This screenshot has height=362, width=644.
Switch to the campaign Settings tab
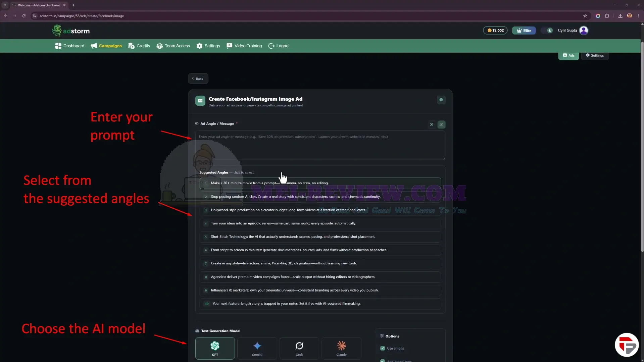[x=595, y=55]
